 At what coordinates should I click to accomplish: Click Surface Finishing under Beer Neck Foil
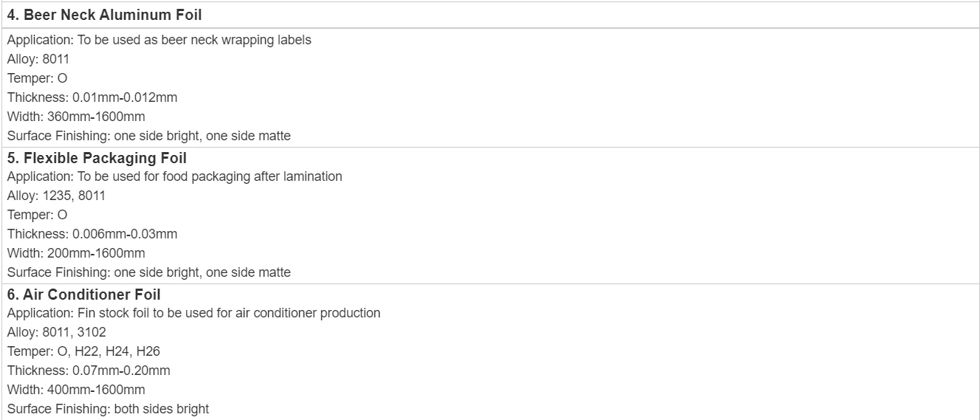pyautogui.click(x=148, y=136)
